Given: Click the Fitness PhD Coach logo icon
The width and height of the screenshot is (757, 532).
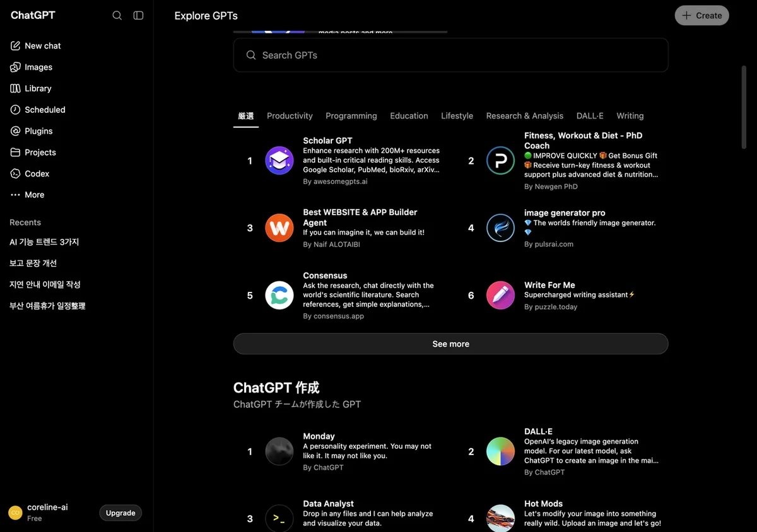Looking at the screenshot, I should tap(501, 161).
